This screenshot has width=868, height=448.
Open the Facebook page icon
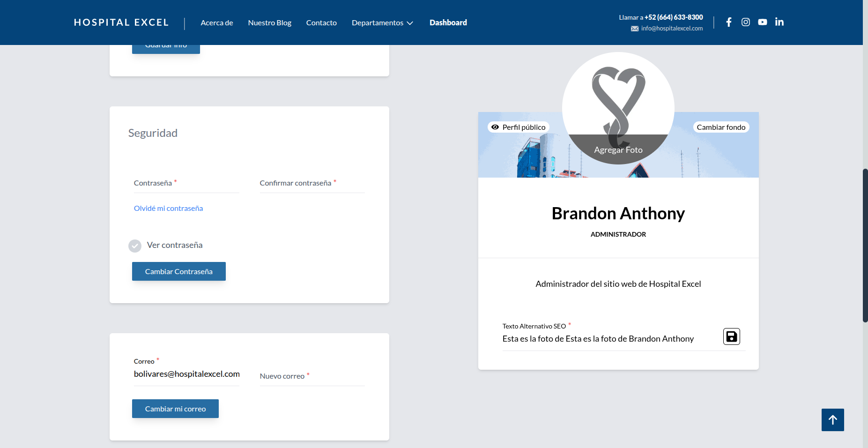point(728,22)
